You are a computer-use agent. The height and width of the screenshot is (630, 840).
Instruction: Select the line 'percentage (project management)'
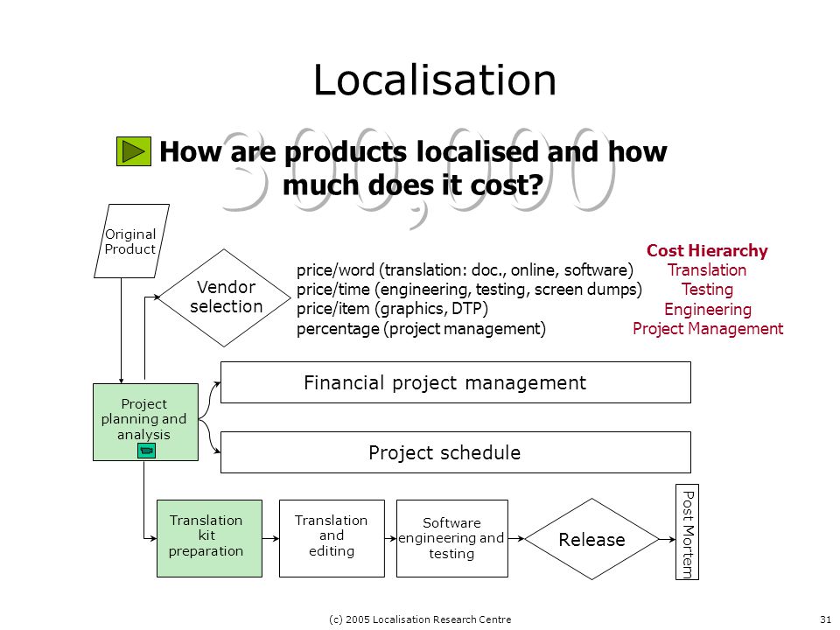(421, 328)
